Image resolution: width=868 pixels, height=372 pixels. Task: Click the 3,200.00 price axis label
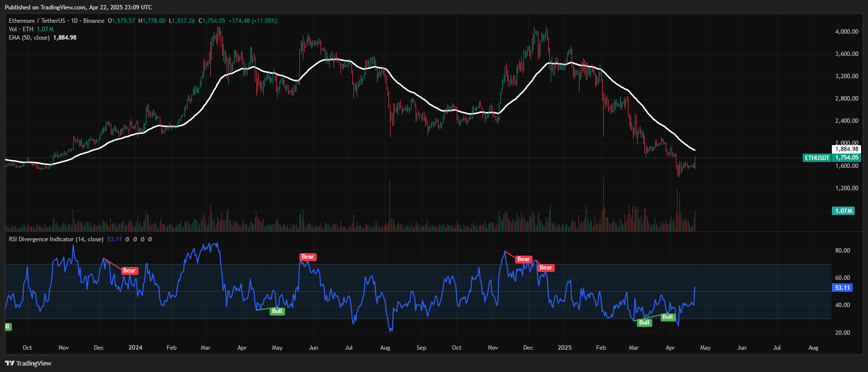pos(847,76)
